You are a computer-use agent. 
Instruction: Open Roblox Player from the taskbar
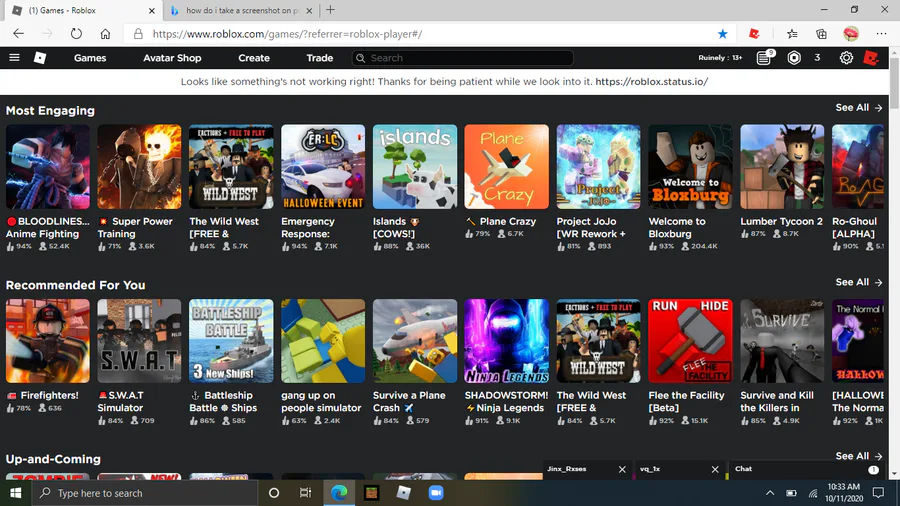click(404, 493)
